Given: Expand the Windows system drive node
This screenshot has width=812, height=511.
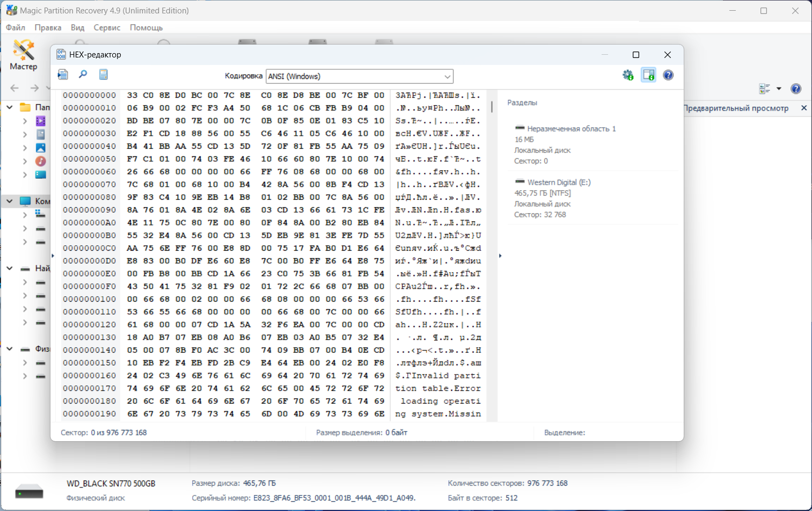Looking at the screenshot, I should click(25, 215).
